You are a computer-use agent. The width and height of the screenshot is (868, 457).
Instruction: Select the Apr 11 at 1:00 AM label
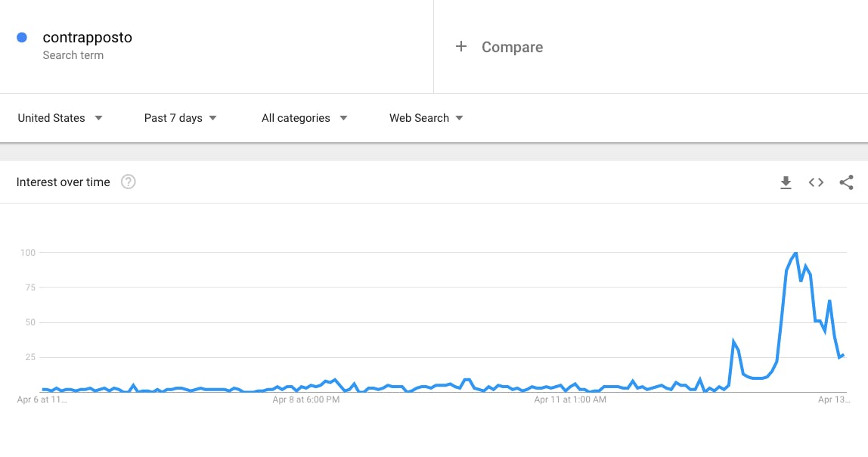coord(570,399)
